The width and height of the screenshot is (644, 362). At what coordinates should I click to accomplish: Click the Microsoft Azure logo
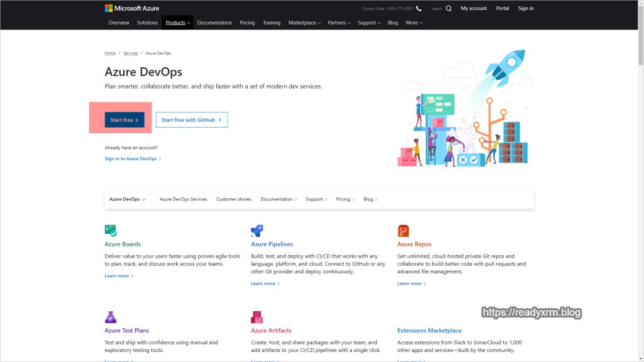131,8
